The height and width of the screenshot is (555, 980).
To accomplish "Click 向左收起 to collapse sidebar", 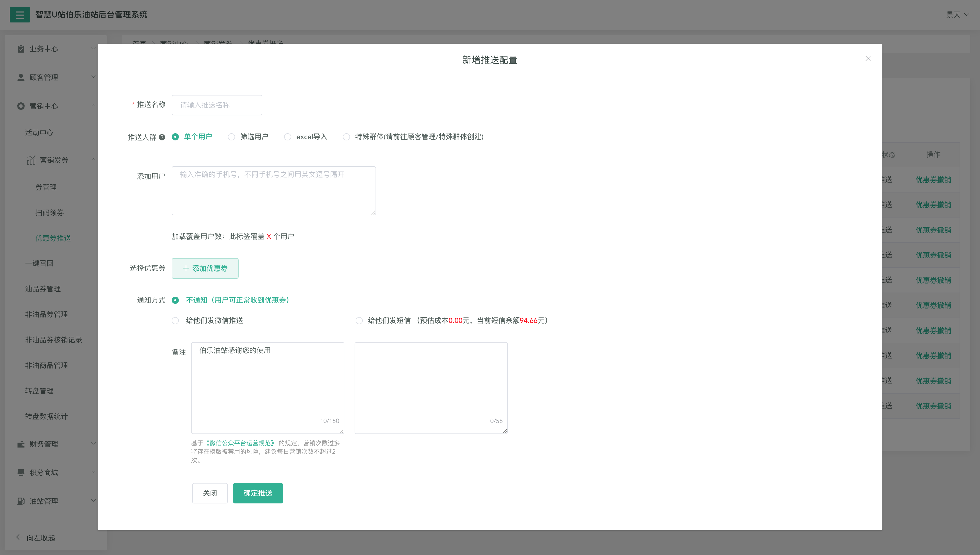I will [41, 538].
